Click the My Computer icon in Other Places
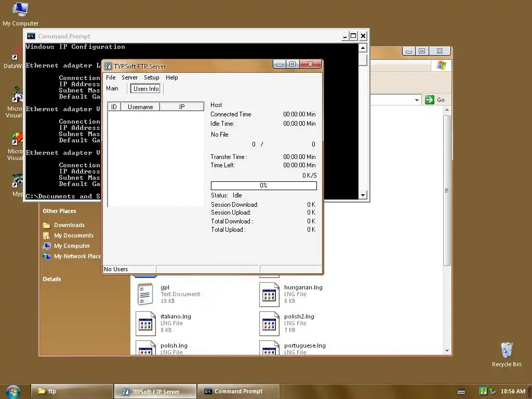 [46, 246]
